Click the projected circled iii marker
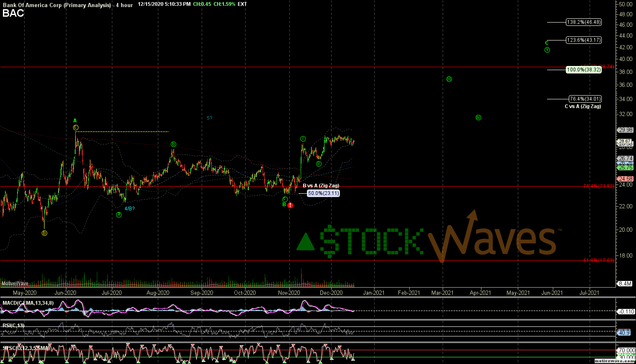Viewport: 636px width, 364px height. (449, 79)
